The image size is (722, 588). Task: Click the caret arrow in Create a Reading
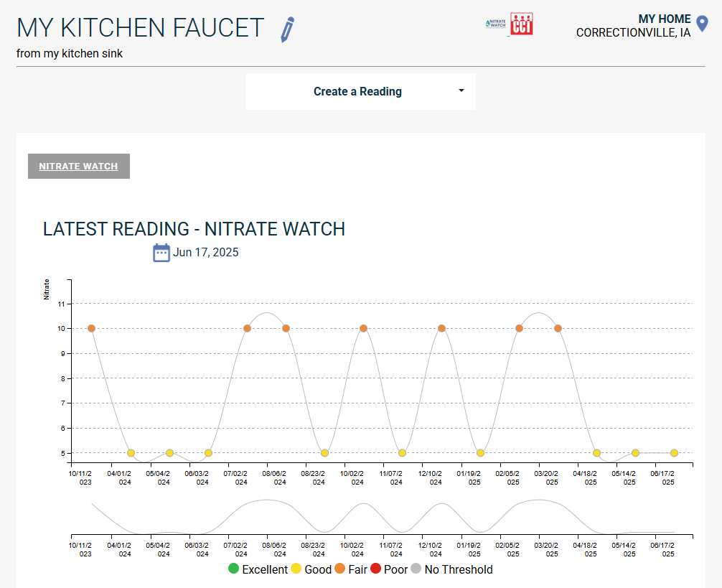click(x=461, y=91)
